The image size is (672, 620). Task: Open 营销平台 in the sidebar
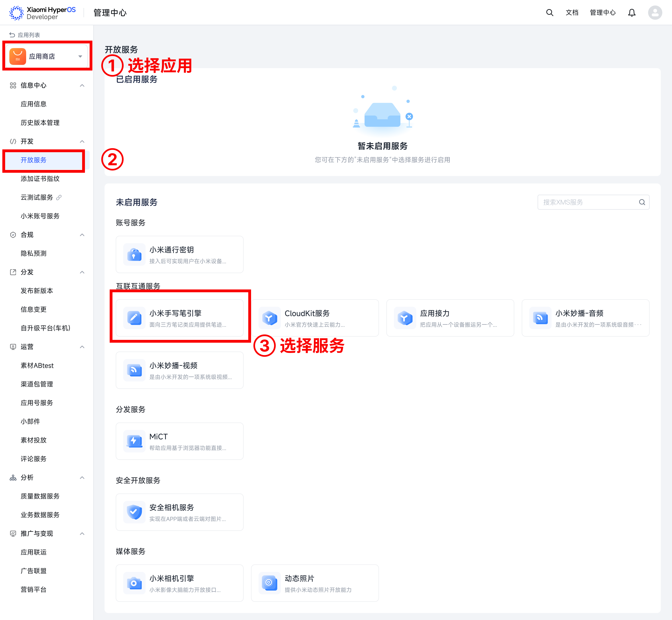coord(34,589)
